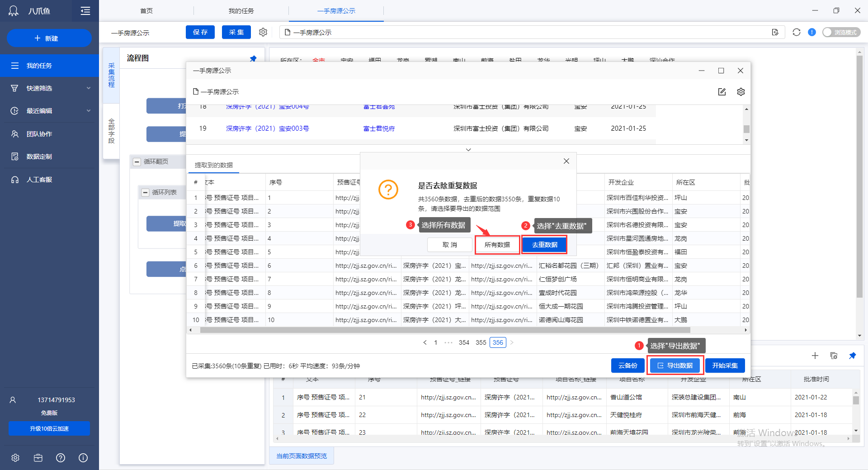Viewport: 868px width, 470px height.
Task: Toggle the 浏览模式 switch
Action: pos(841,32)
